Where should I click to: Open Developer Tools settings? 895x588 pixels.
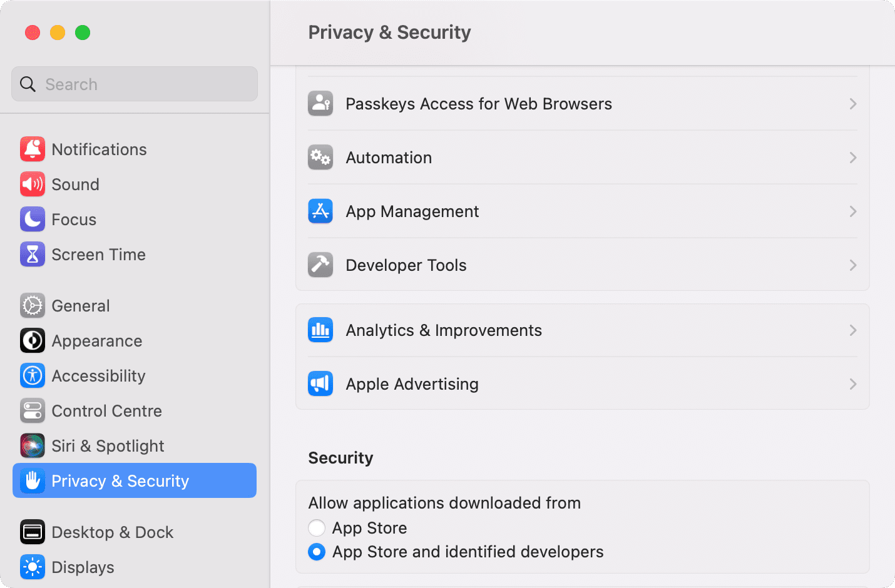click(x=583, y=265)
